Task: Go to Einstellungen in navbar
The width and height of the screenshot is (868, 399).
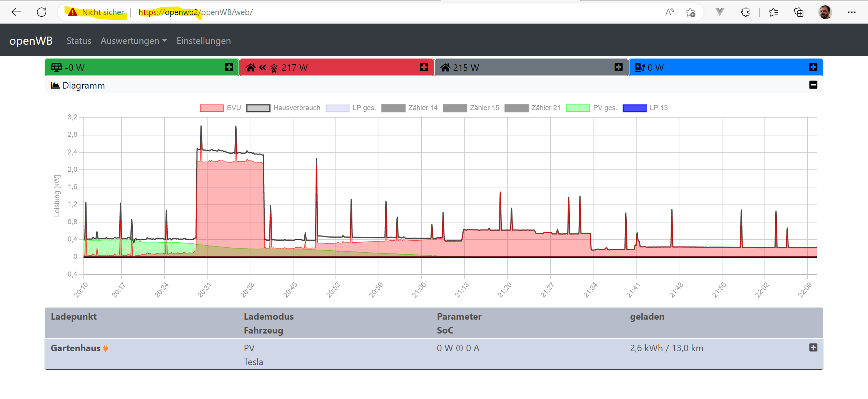Action: [204, 41]
